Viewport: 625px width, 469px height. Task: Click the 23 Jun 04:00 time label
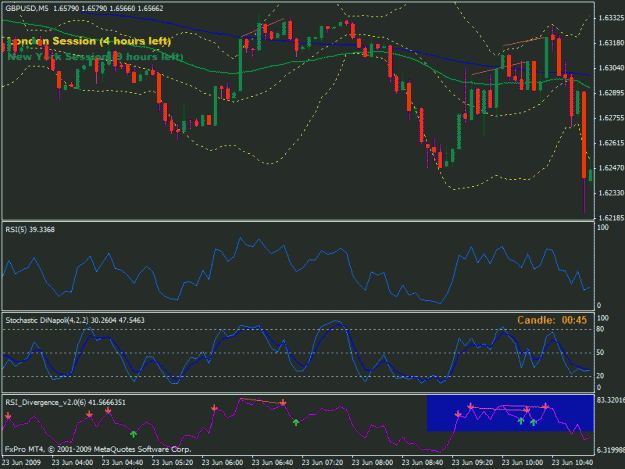(72, 463)
